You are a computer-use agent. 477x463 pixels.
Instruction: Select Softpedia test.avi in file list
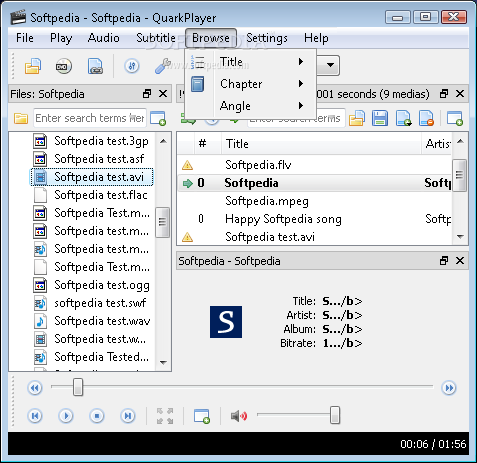pos(92,177)
